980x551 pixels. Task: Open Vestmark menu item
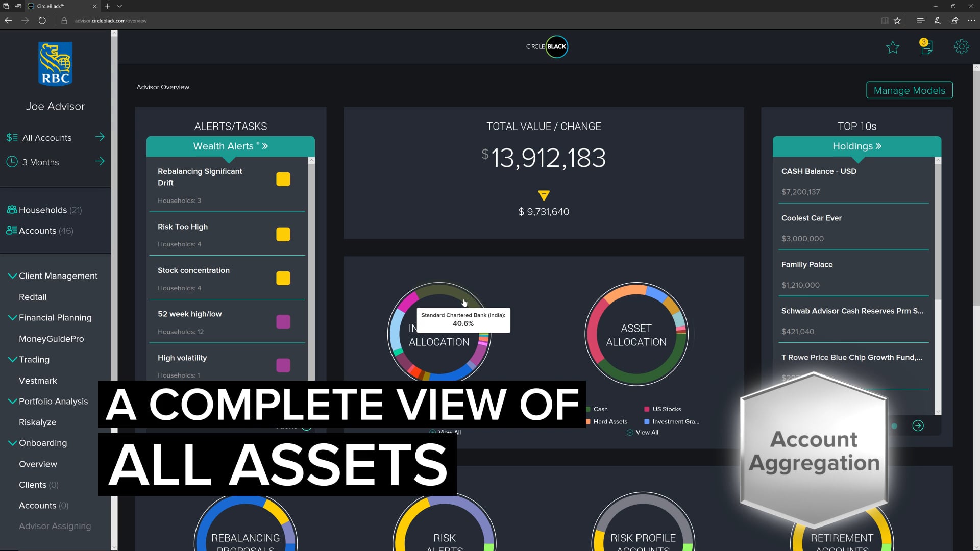(x=38, y=381)
